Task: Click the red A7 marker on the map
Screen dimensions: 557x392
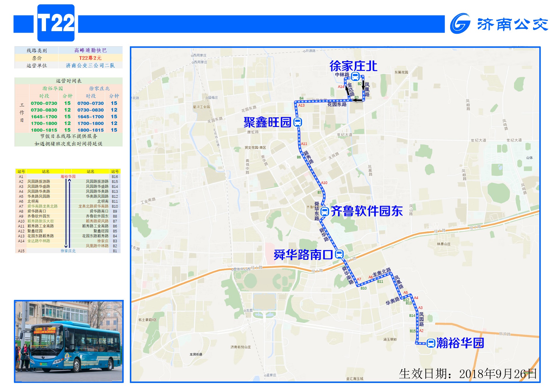Action: click(359, 279)
